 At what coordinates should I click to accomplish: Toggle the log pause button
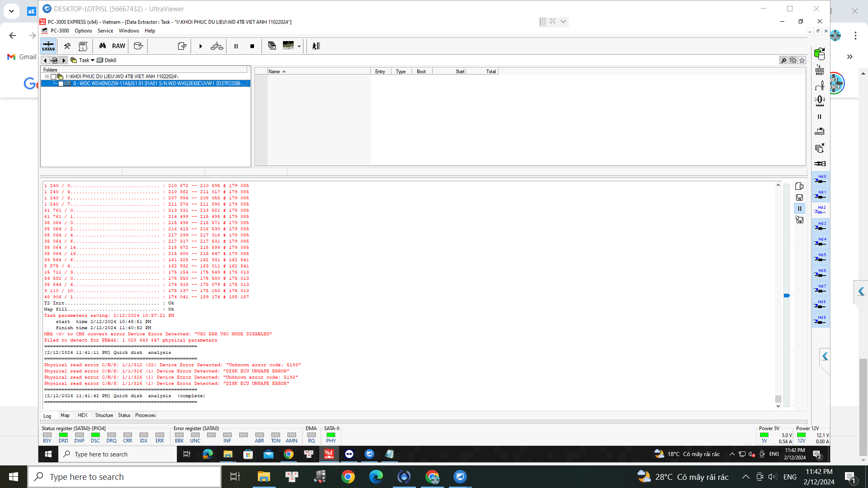[x=799, y=209]
